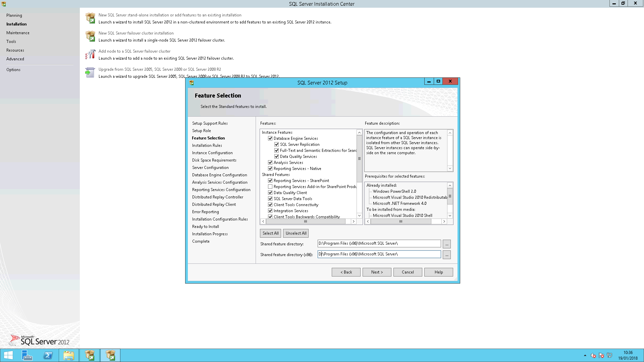Go Back to previous setup step
644x362 pixels.
tap(346, 272)
